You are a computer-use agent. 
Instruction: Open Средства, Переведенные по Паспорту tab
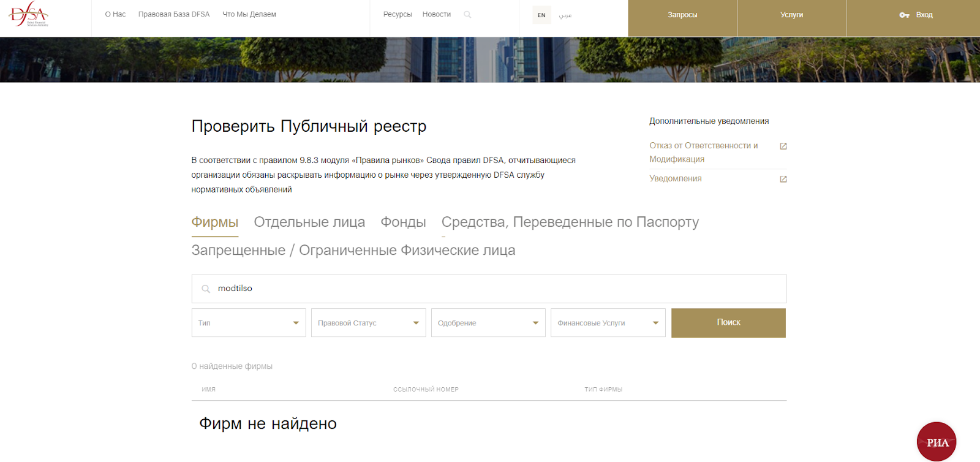(x=570, y=222)
